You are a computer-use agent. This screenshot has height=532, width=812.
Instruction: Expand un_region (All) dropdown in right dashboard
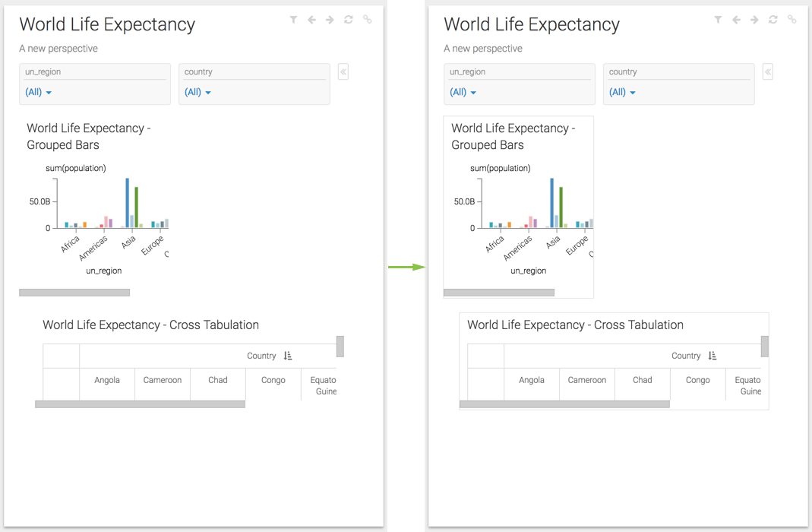click(463, 92)
